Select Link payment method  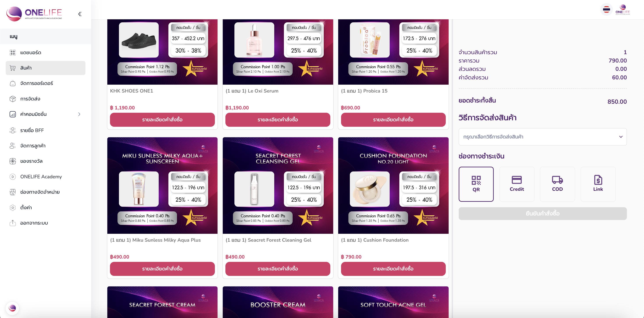598,184
